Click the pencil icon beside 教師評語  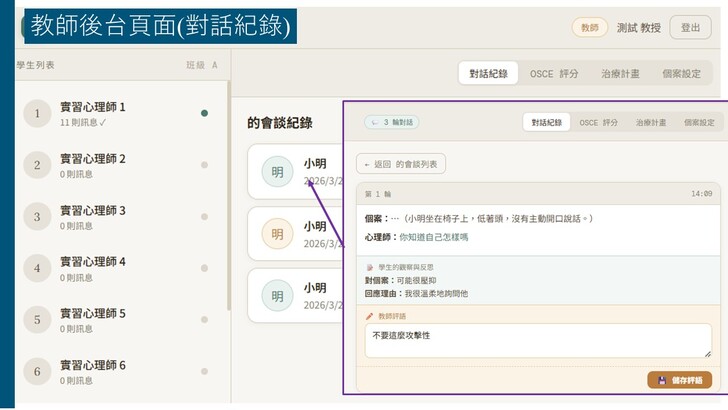(x=369, y=316)
